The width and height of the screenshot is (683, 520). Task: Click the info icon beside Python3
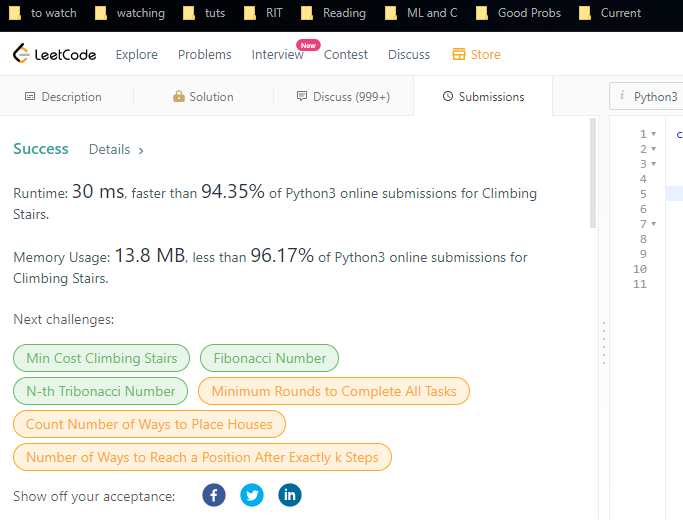tap(622, 95)
